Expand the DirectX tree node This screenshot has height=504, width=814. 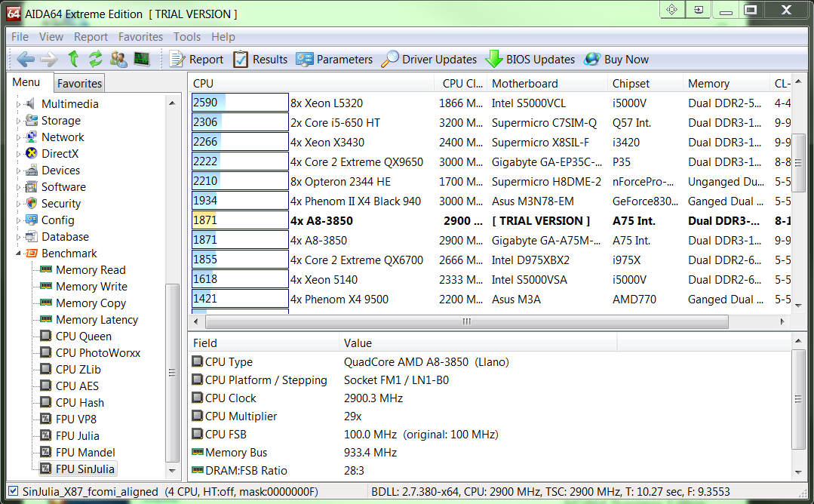click(x=19, y=154)
